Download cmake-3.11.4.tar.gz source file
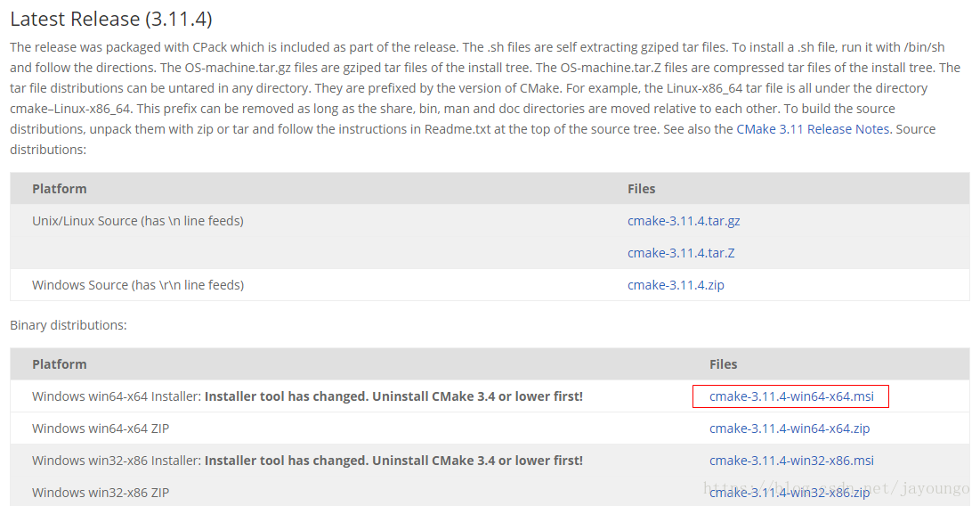 (684, 221)
